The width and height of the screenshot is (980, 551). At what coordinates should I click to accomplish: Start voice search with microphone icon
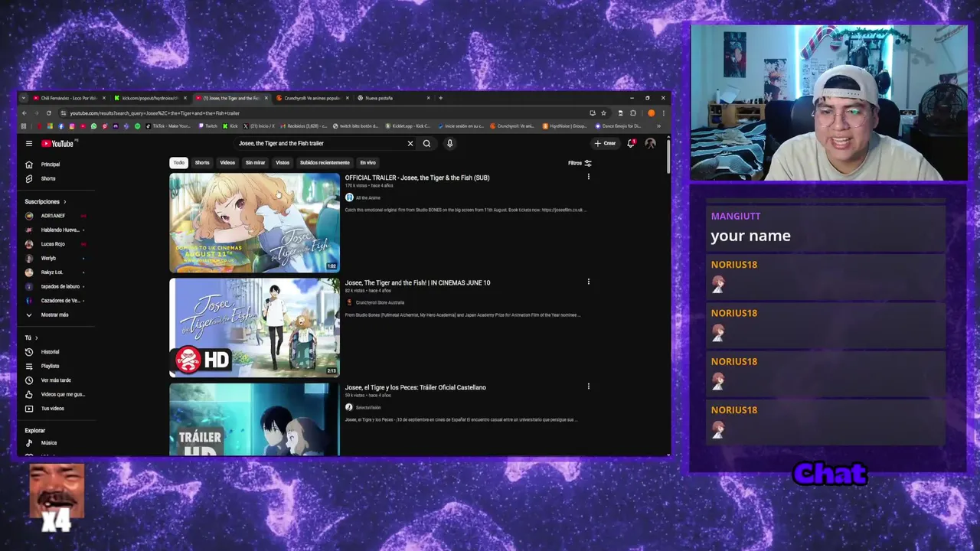449,143
